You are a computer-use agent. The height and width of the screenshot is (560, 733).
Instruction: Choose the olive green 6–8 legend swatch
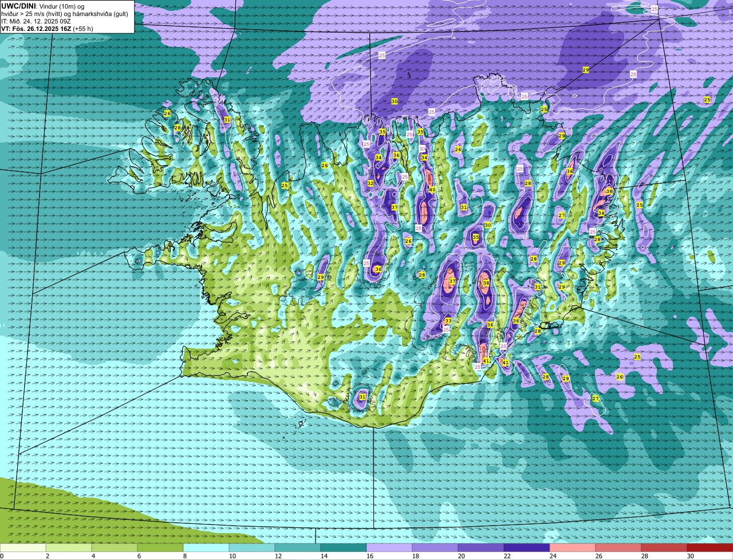pos(160,547)
